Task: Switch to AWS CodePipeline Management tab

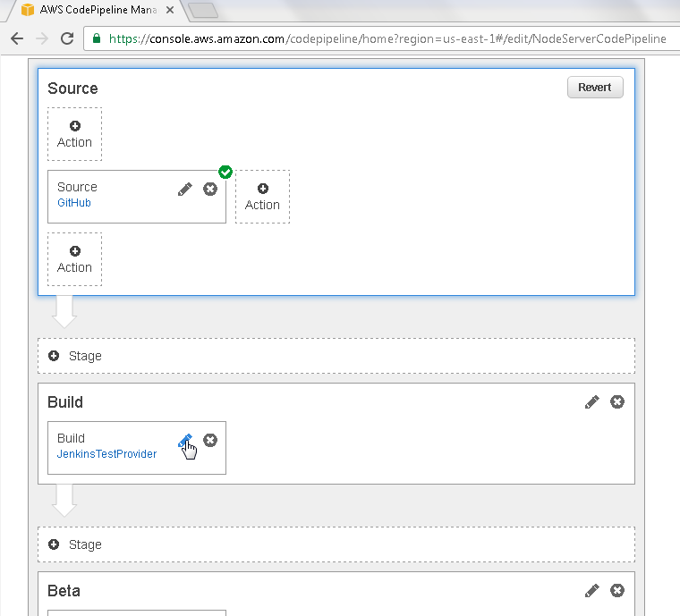Action: click(x=98, y=10)
